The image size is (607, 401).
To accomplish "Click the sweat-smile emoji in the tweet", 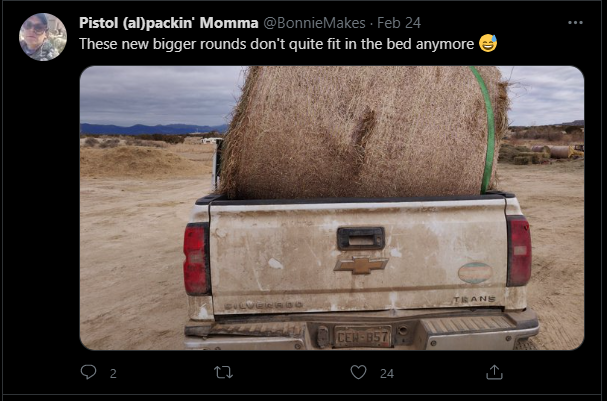I will point(488,43).
